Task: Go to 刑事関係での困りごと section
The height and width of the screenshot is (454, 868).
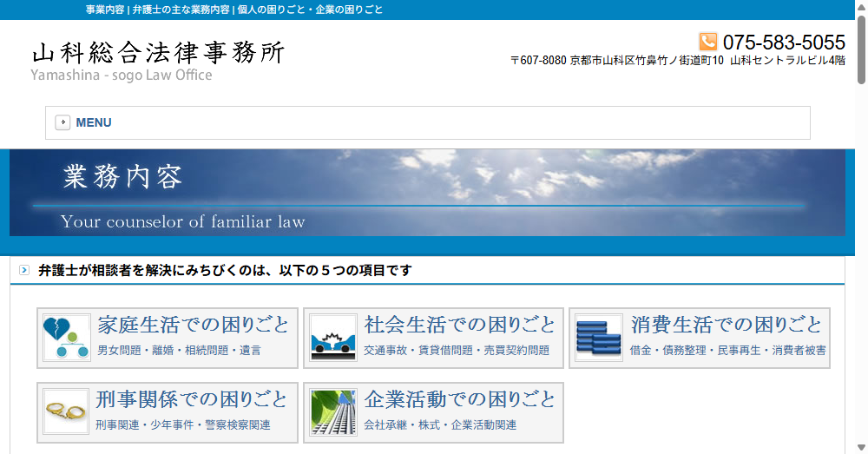Action: [193, 400]
